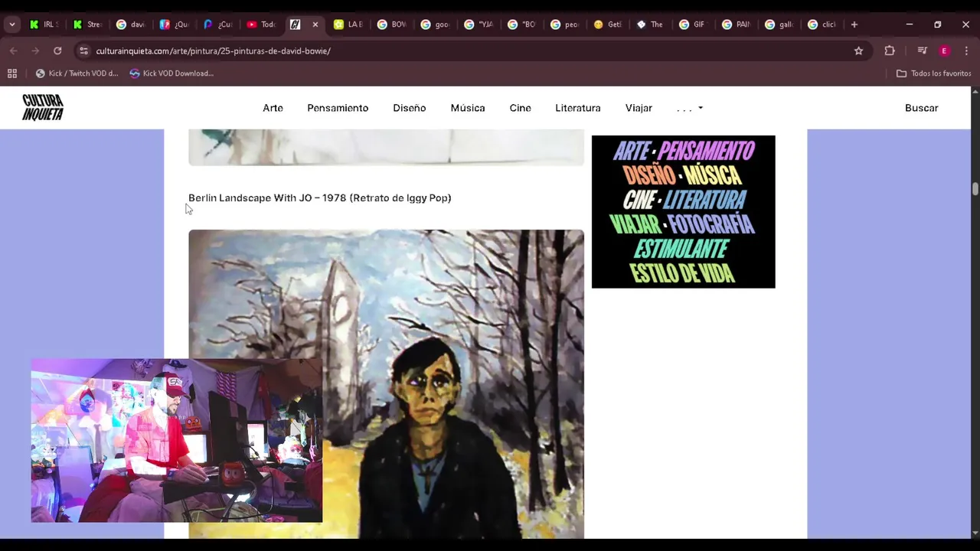This screenshot has width=980, height=551.
Task: Open 'Kick / Twitch VOD d...' bookmark
Action: point(77,73)
